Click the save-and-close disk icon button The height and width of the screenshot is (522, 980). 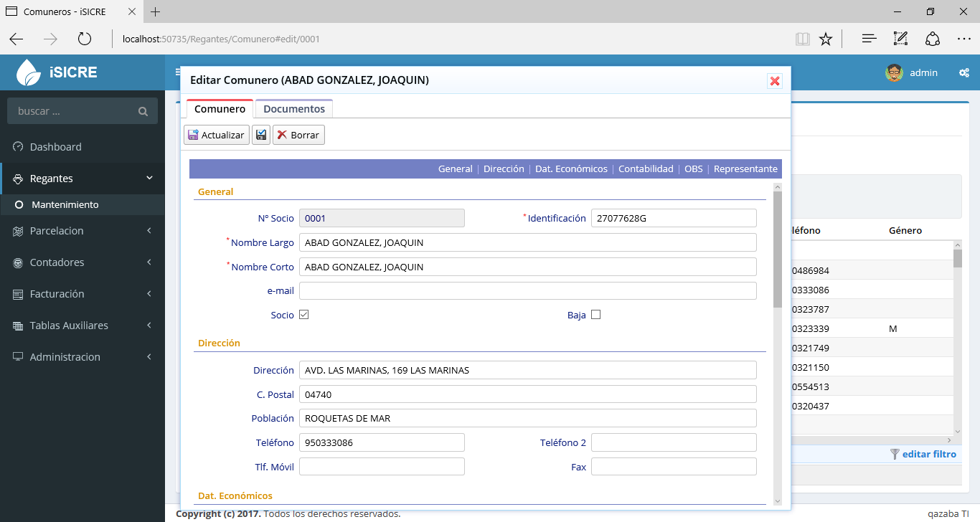261,135
